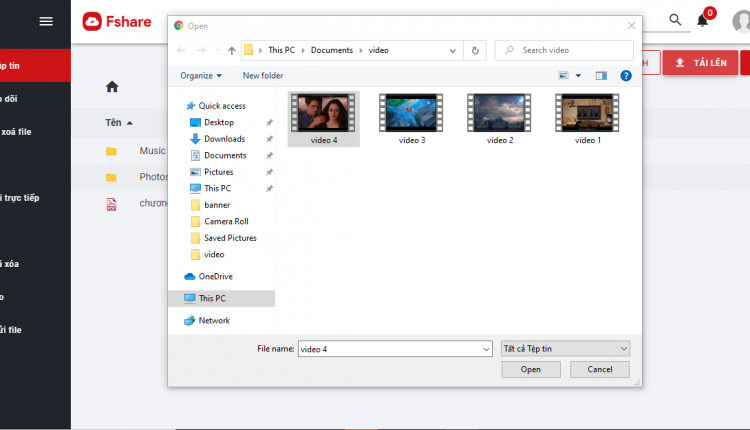
Task: Open the notifications bell
Action: pos(702,20)
